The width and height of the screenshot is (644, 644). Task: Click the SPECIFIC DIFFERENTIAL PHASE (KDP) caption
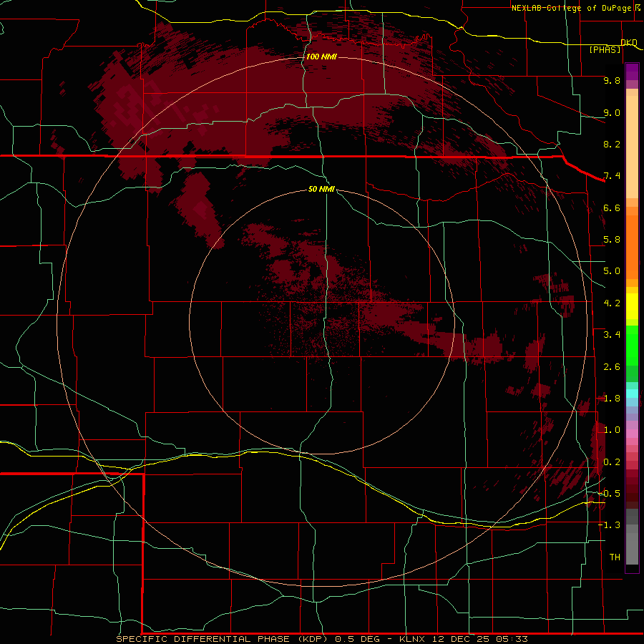coord(222,639)
